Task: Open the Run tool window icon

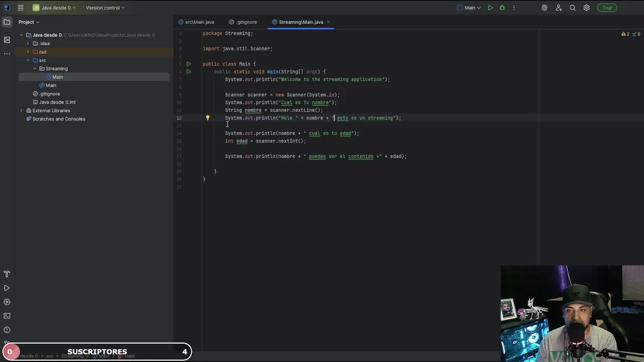Action: [x=7, y=288]
